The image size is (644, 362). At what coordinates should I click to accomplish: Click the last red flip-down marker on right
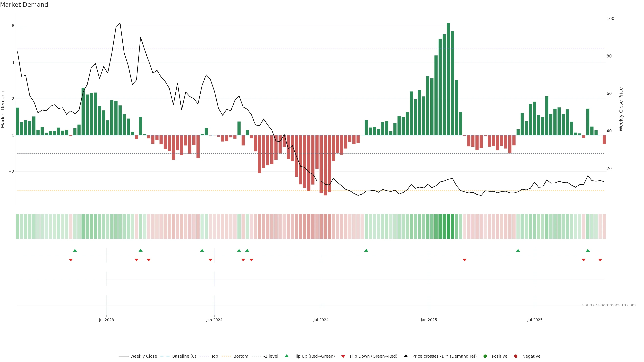(600, 260)
